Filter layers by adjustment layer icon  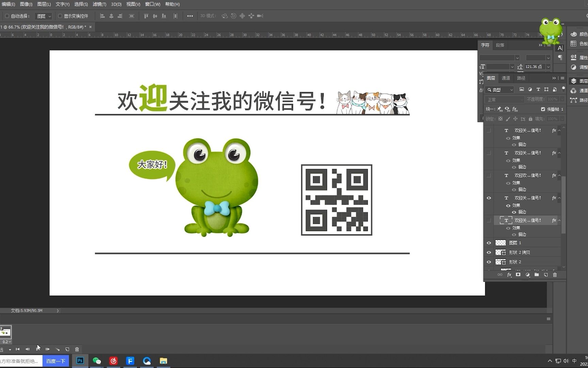(x=530, y=90)
